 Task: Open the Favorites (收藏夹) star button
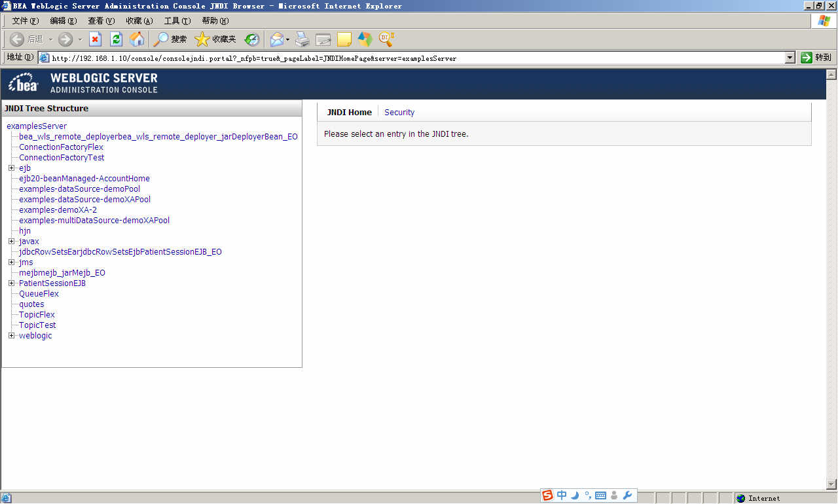pyautogui.click(x=215, y=39)
